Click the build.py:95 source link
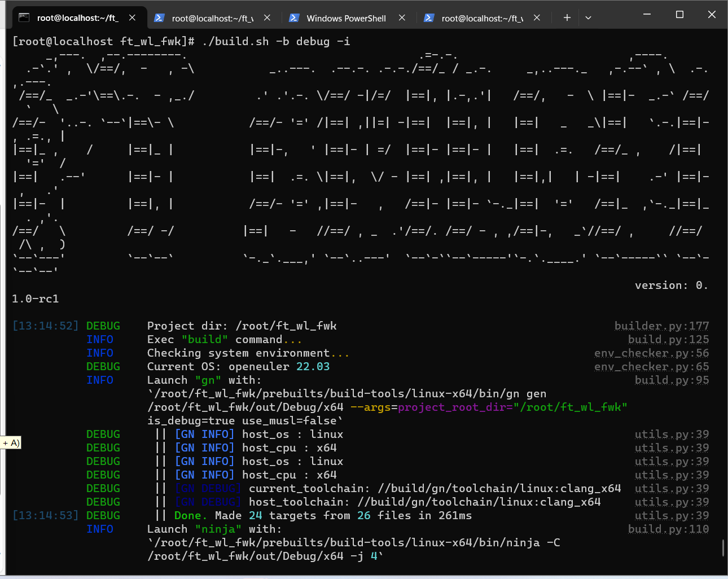The width and height of the screenshot is (728, 579). [x=672, y=380]
